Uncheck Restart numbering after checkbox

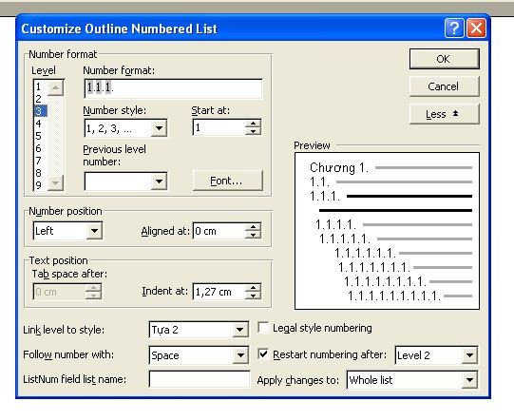[263, 354]
